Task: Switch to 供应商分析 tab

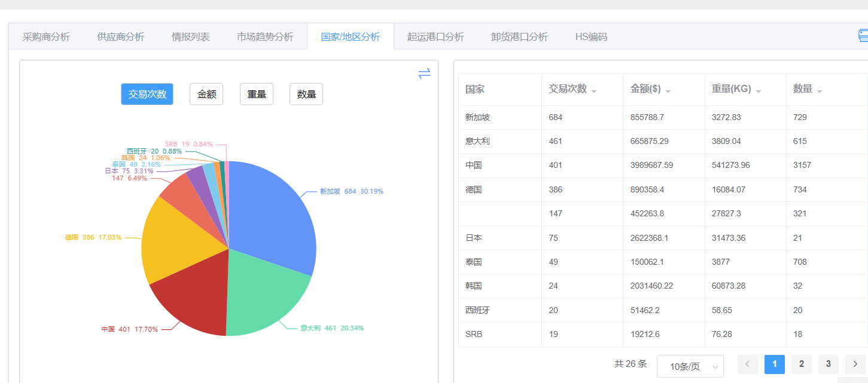Action: click(x=121, y=36)
